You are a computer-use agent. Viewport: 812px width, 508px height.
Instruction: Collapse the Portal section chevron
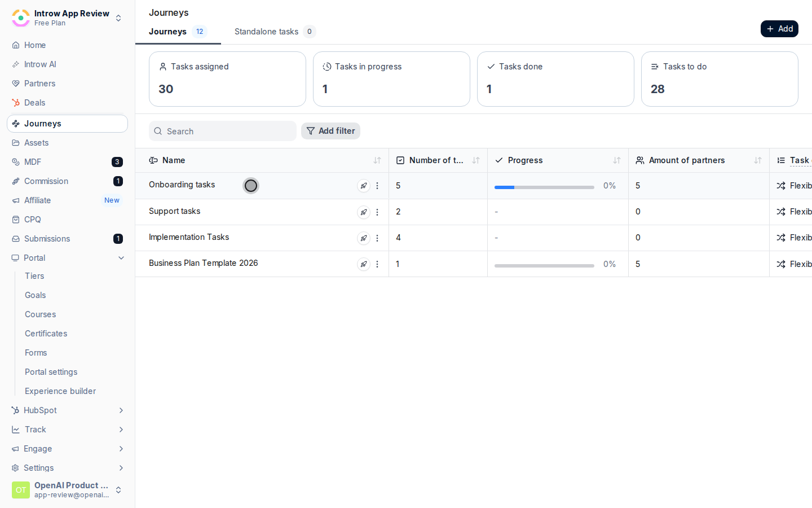pyautogui.click(x=121, y=258)
